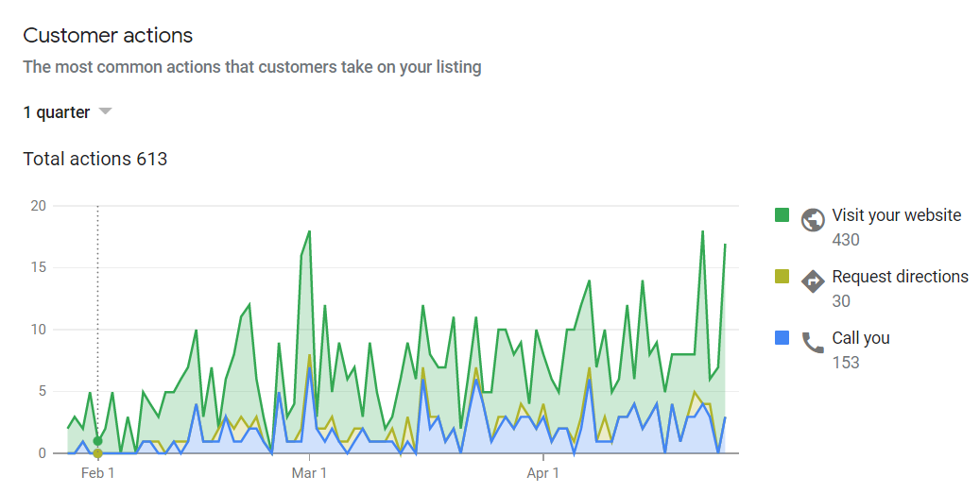Image resolution: width=980 pixels, height=493 pixels.
Task: Click the Mar 1 axis label
Action: point(309,473)
